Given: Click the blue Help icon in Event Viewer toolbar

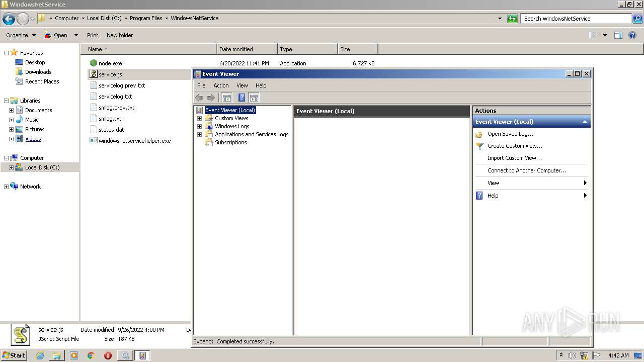Looking at the screenshot, I should coord(242,98).
